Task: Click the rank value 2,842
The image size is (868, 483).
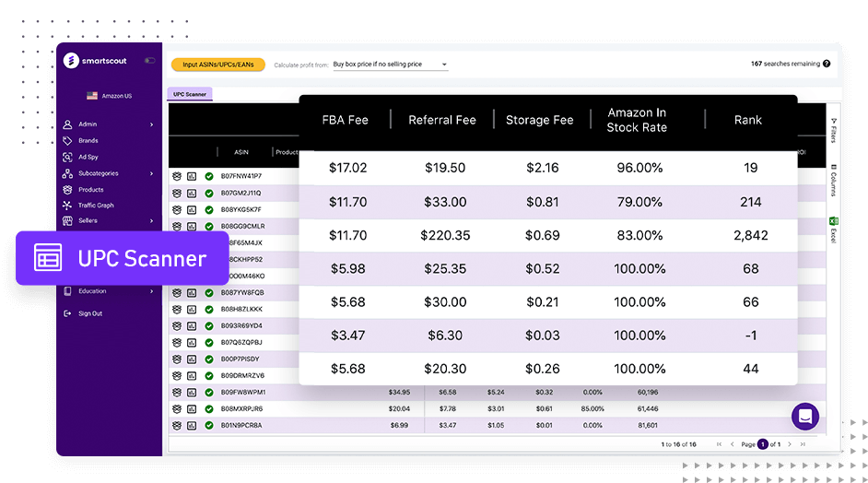Action: coord(751,235)
